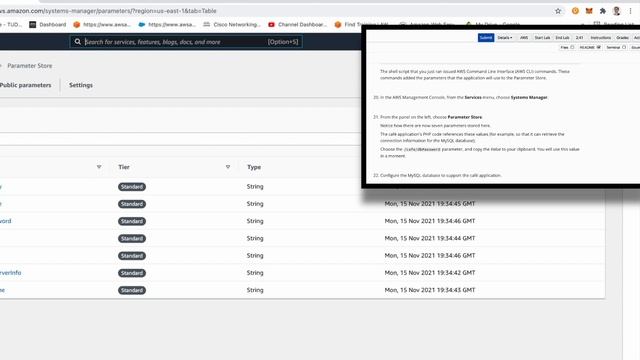The image size is (640, 360).
Task: Open the first awsa orange cube bookmark
Action: (x=102, y=24)
